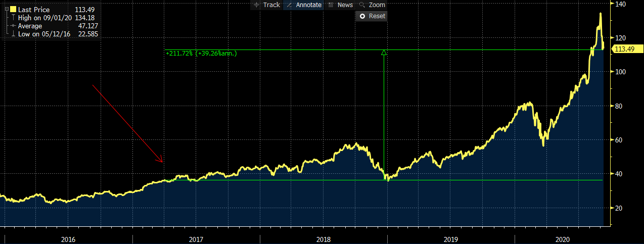Select the +211.72% annotation label

click(201, 53)
